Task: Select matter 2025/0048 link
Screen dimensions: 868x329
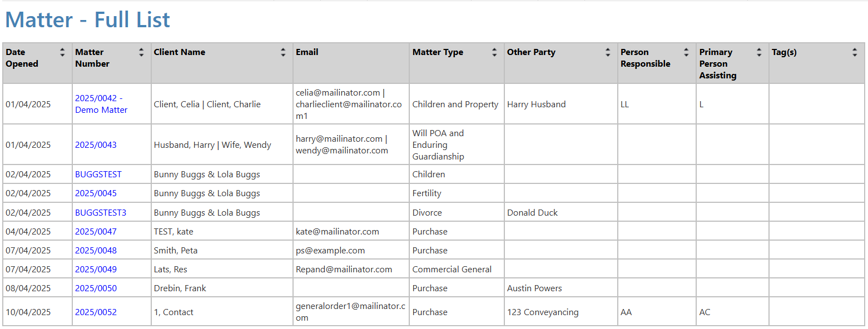Action: pyautogui.click(x=96, y=251)
